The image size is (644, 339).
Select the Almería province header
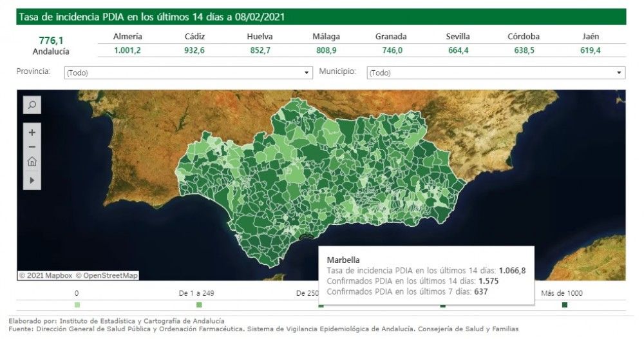(x=128, y=36)
